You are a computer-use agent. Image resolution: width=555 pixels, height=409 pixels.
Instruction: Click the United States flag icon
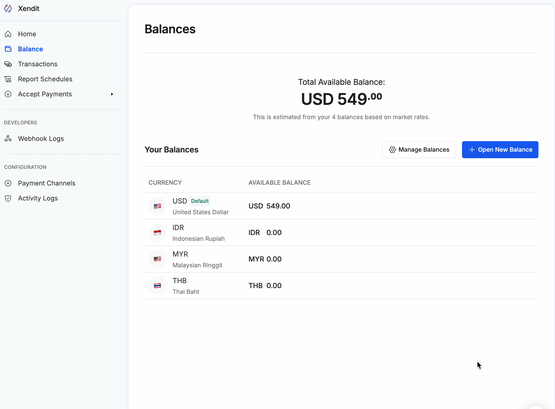point(158,206)
